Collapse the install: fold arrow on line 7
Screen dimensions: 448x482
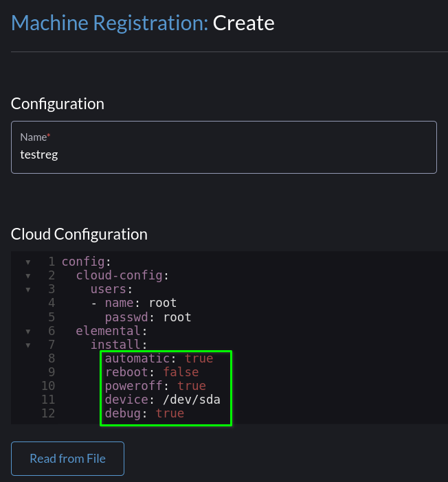coord(28,345)
